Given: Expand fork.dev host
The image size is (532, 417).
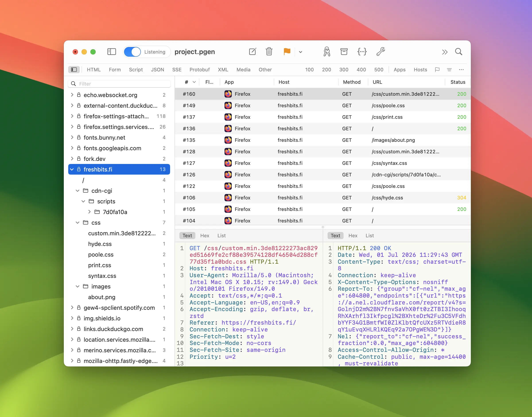Looking at the screenshot, I should (x=72, y=159).
